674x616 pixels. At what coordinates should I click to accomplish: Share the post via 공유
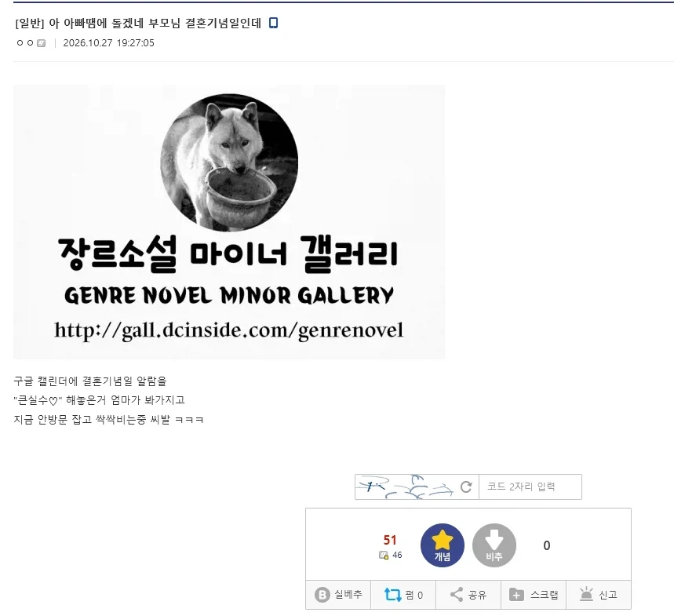tap(468, 595)
